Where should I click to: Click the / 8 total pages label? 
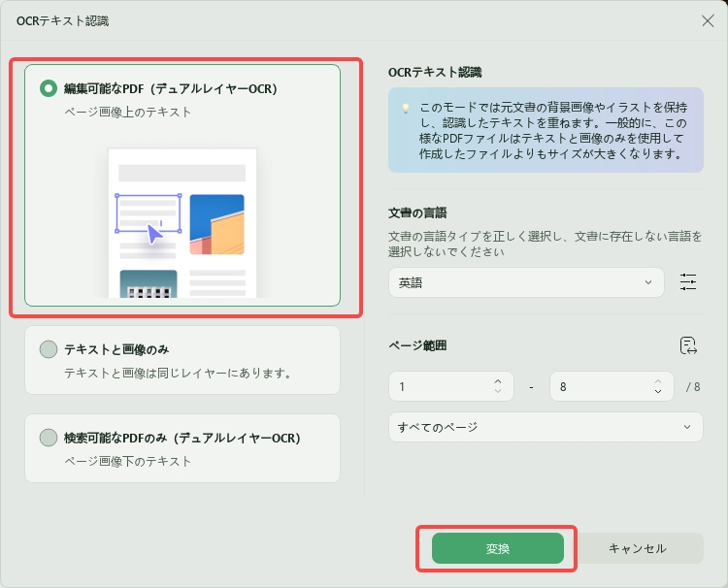coord(693,386)
